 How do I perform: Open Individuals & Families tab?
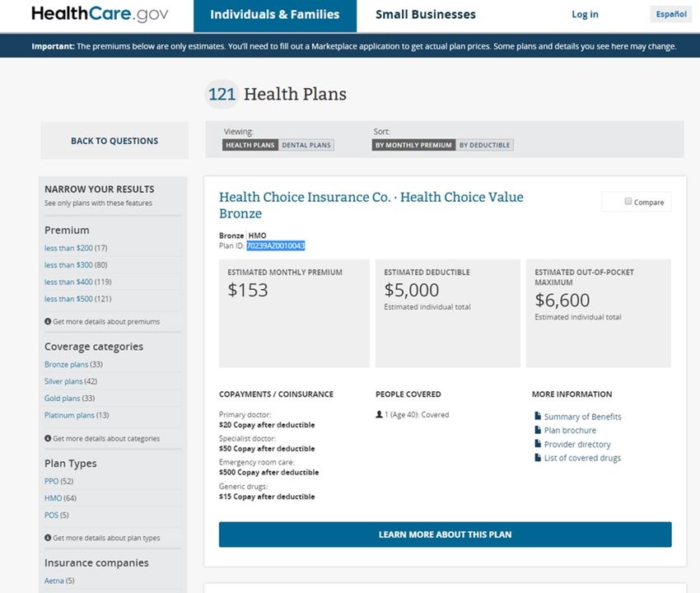(275, 16)
